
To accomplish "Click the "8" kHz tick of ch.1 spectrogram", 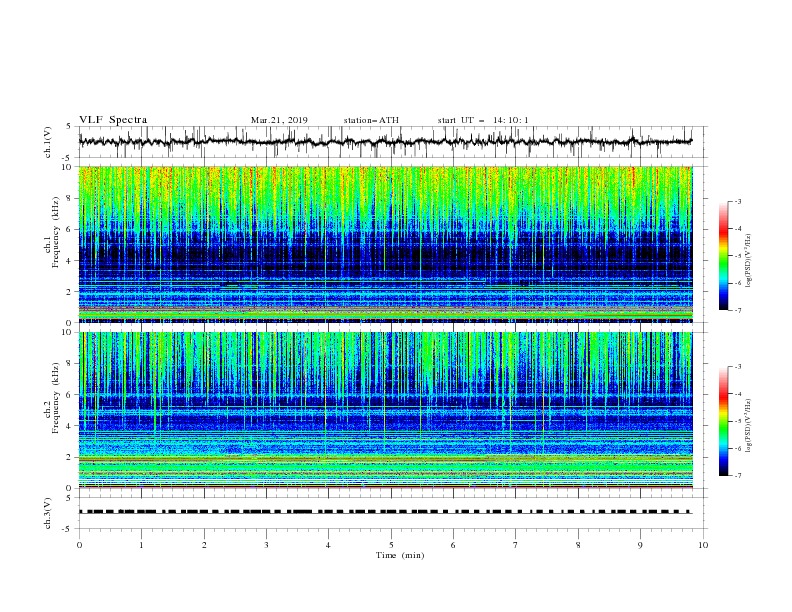I will pyautogui.click(x=71, y=198).
